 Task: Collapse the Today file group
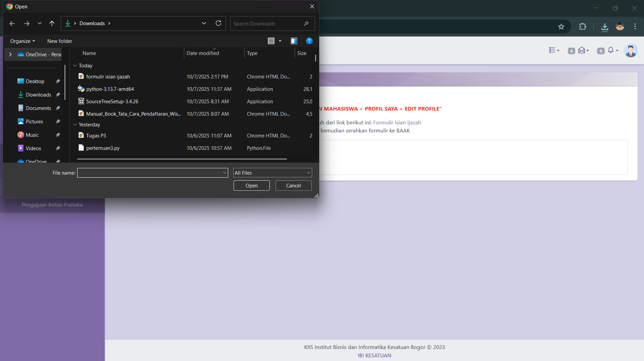coord(75,66)
